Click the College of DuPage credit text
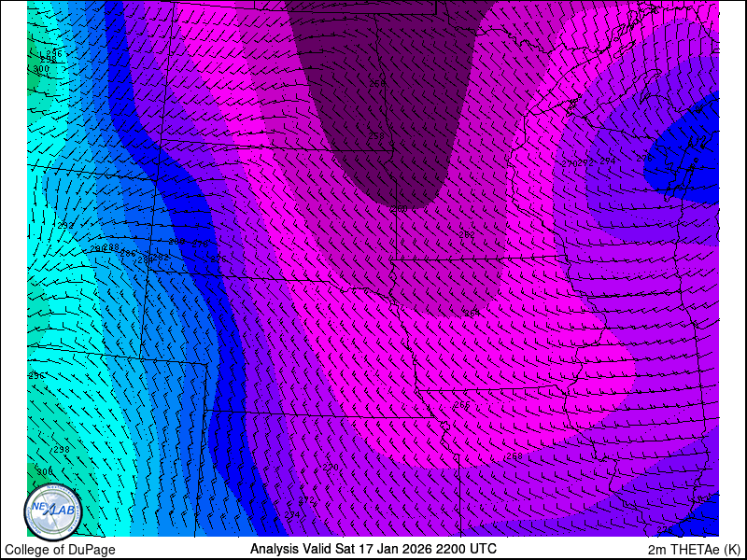The height and width of the screenshot is (560, 747). [x=60, y=550]
